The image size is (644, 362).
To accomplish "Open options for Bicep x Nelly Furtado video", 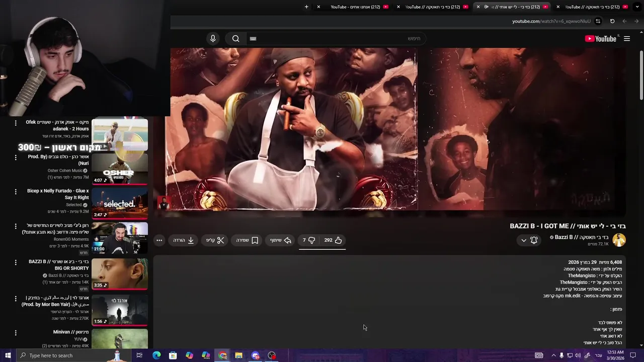I will click(x=16, y=192).
